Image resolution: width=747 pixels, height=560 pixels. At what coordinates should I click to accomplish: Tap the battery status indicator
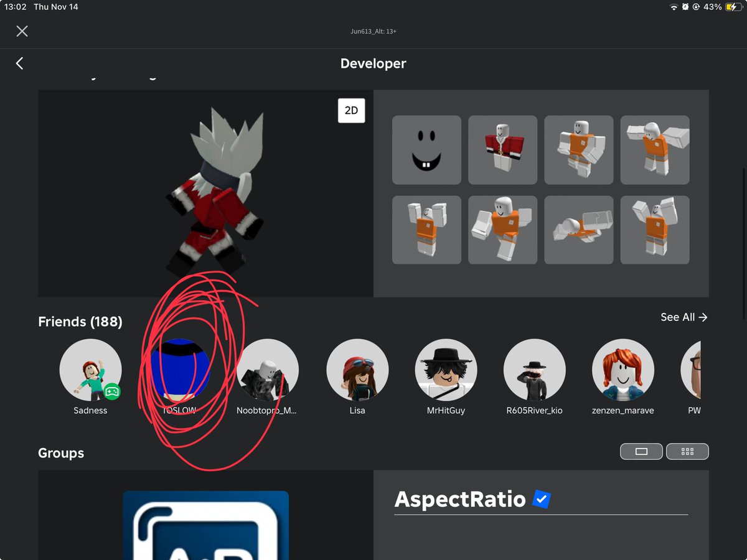[x=733, y=7]
